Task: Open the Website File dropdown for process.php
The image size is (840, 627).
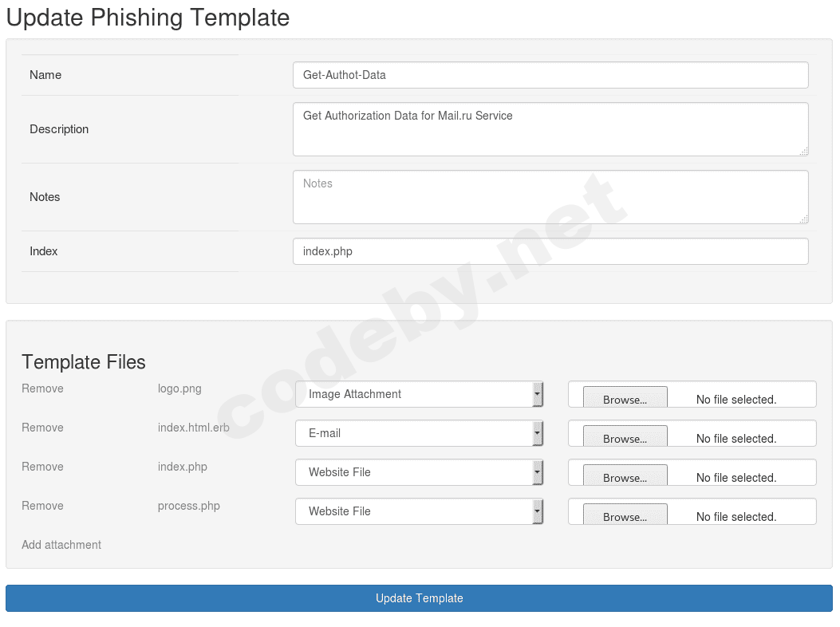Action: coord(419,512)
